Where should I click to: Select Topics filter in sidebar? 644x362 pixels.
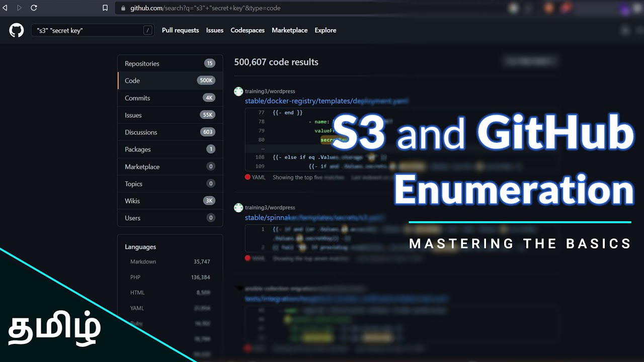coord(170,184)
